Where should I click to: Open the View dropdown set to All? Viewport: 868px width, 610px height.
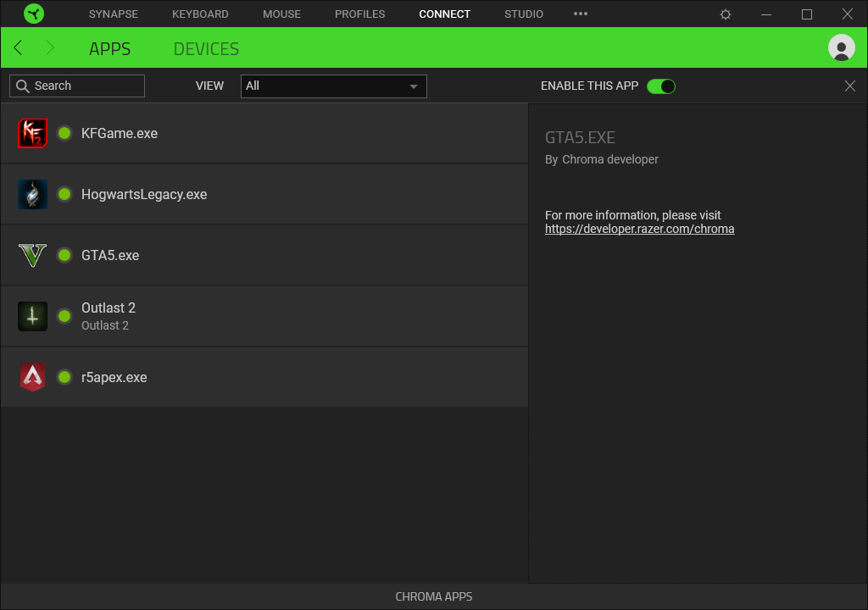[x=334, y=86]
